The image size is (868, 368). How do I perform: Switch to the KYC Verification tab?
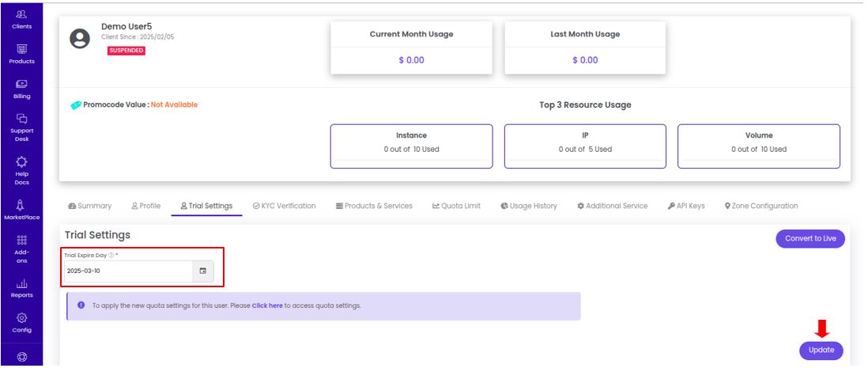(x=284, y=206)
